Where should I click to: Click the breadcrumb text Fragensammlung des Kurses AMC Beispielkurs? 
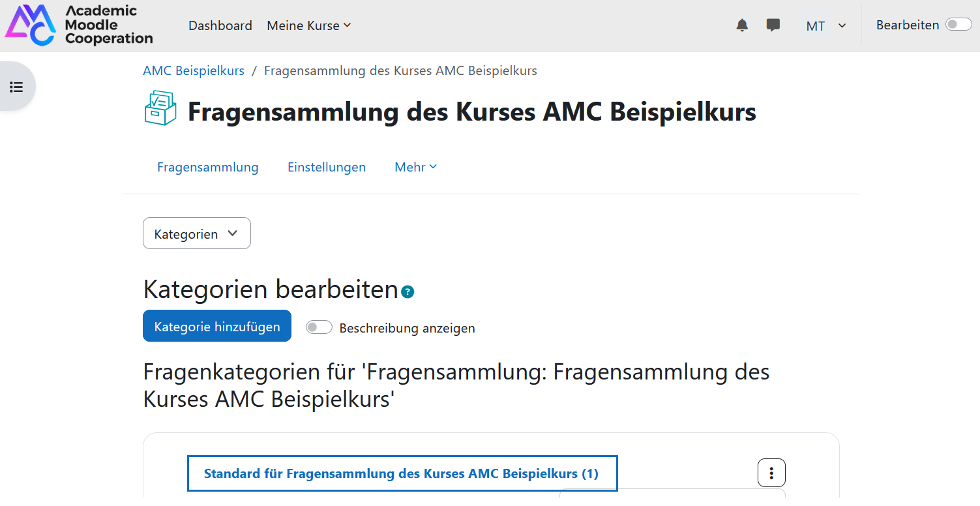[x=400, y=70]
